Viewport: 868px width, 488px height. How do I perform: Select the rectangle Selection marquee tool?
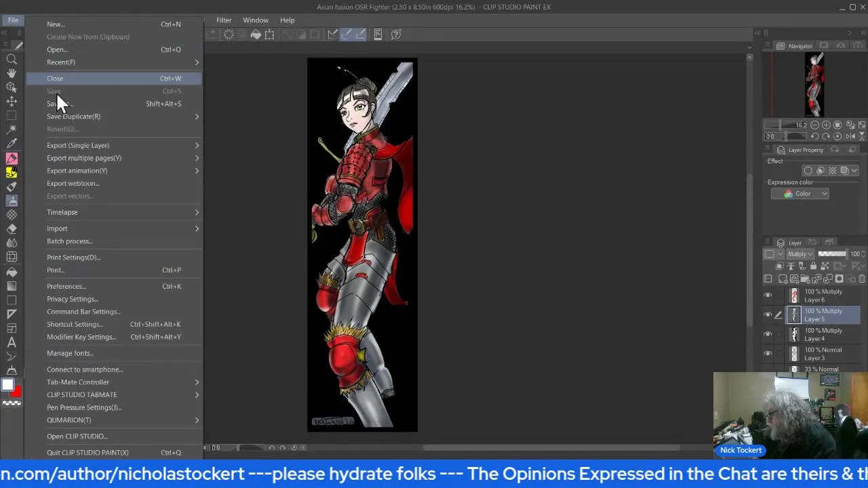click(x=12, y=115)
